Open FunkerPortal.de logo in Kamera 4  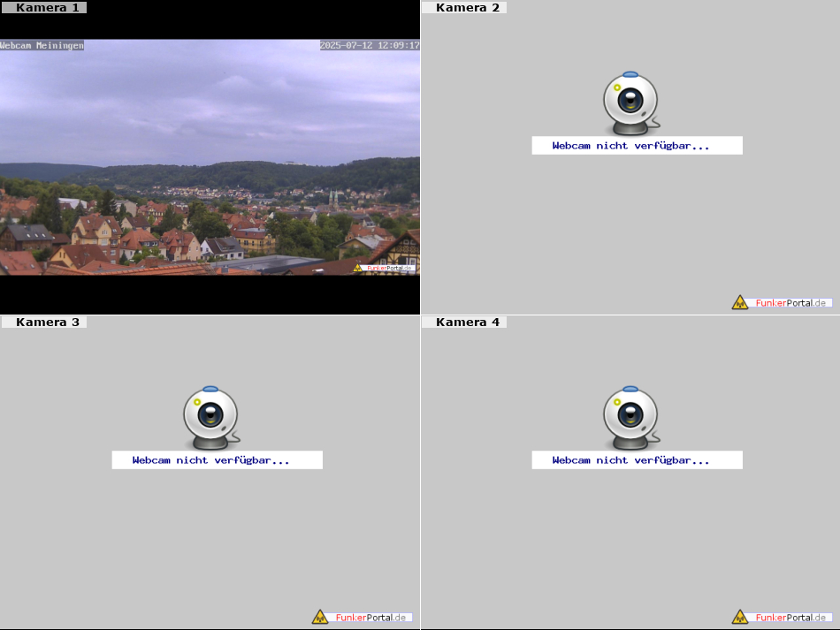coord(783,617)
